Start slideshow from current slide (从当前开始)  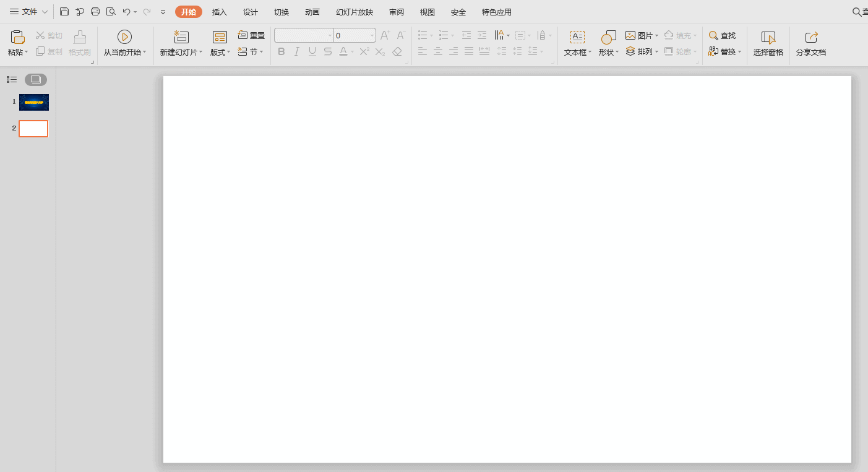point(124,43)
